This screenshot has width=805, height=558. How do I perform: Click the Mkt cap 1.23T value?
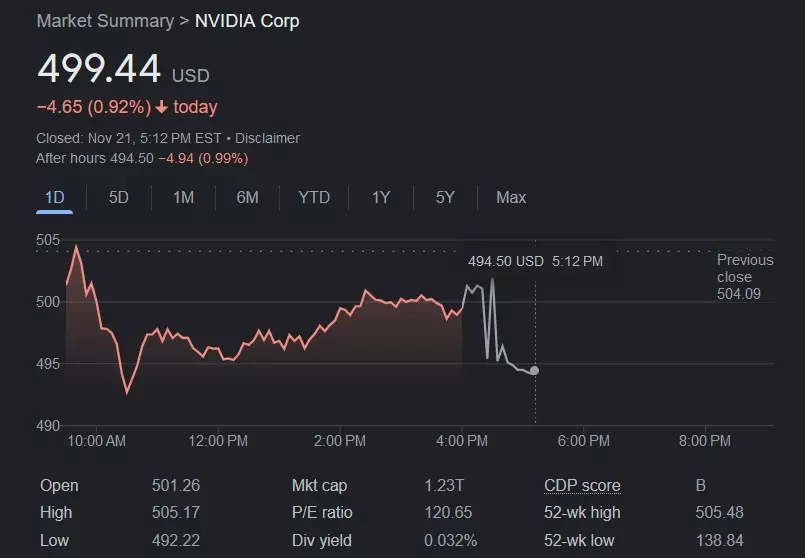[x=442, y=486]
